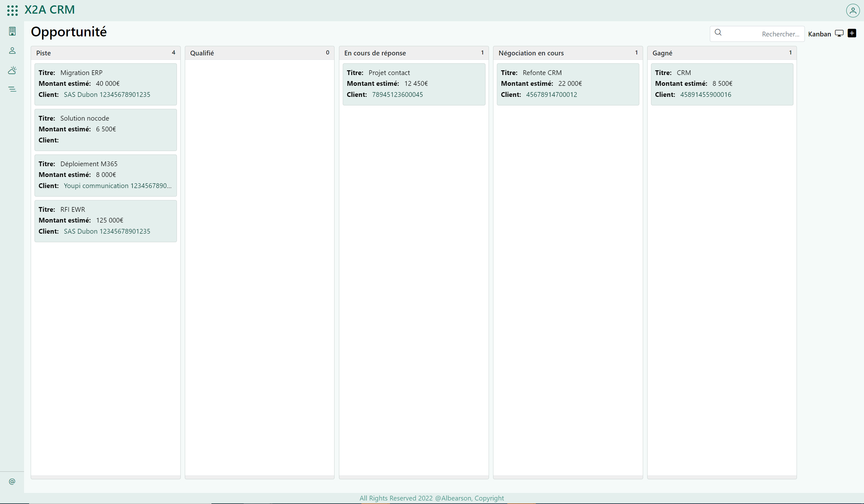Click the list lines sidebar icon

click(12, 89)
